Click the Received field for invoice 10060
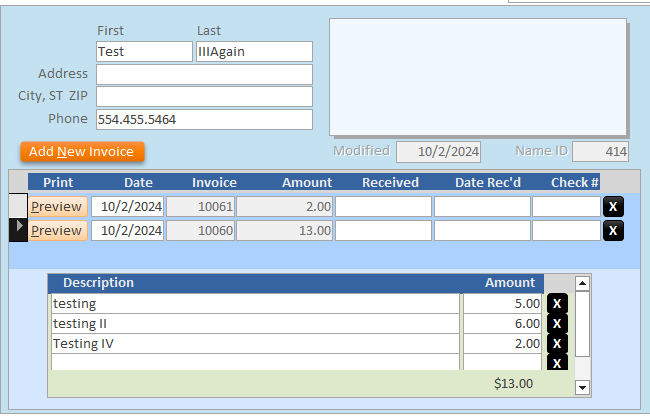 click(x=383, y=231)
